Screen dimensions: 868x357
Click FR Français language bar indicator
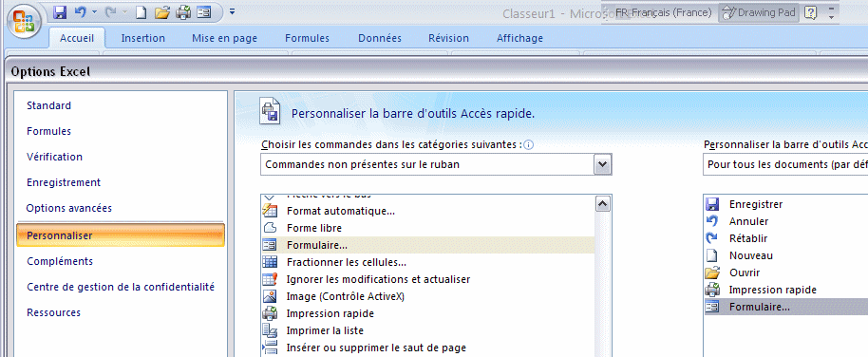click(663, 12)
